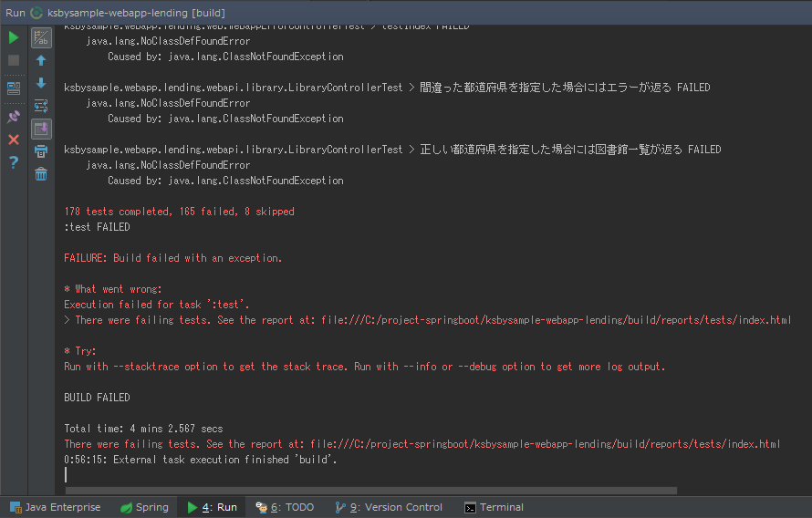This screenshot has width=812, height=518.
Task: Clear all console output with trash icon
Action: coord(41,174)
